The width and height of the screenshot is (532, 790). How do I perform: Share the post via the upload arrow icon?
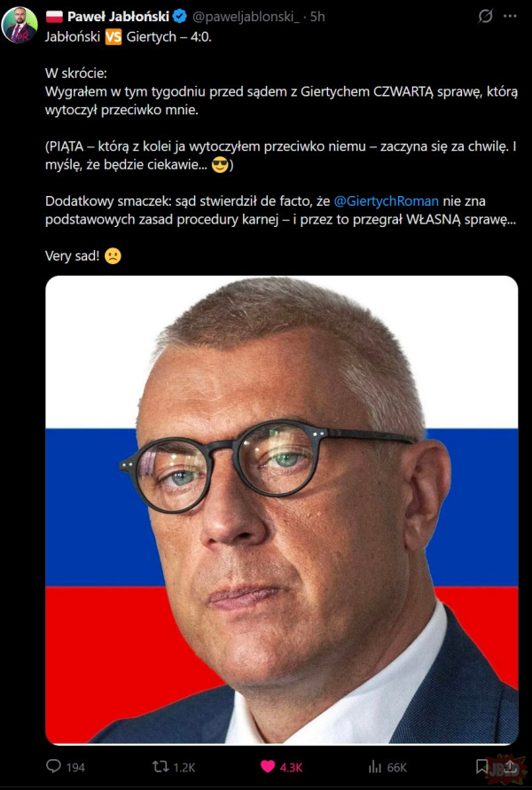509,766
